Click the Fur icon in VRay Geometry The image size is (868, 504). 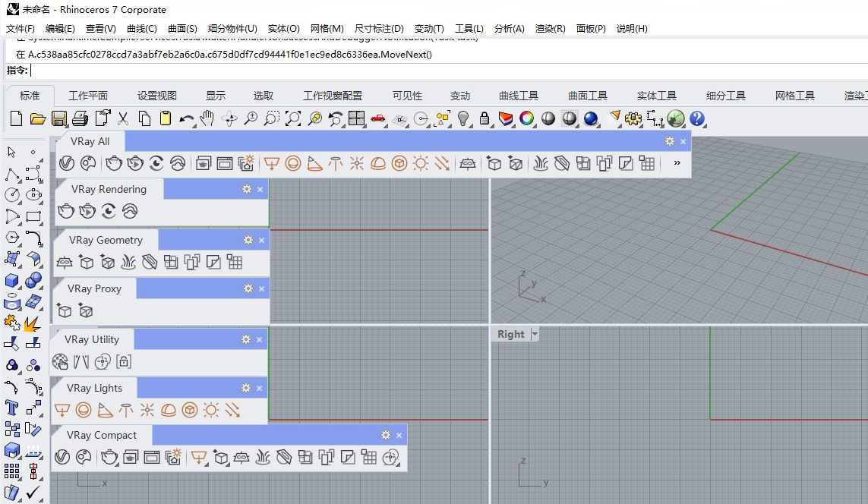[x=128, y=262]
